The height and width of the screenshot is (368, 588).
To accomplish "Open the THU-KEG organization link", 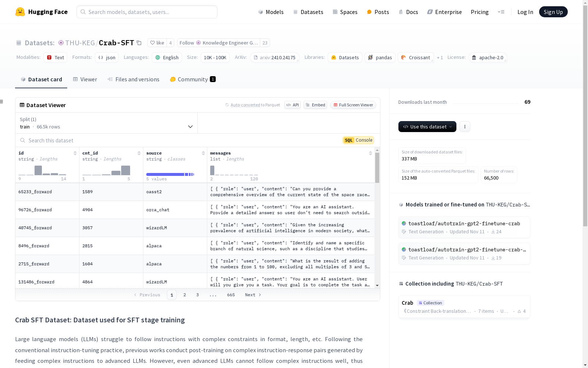I will pyautogui.click(x=80, y=43).
